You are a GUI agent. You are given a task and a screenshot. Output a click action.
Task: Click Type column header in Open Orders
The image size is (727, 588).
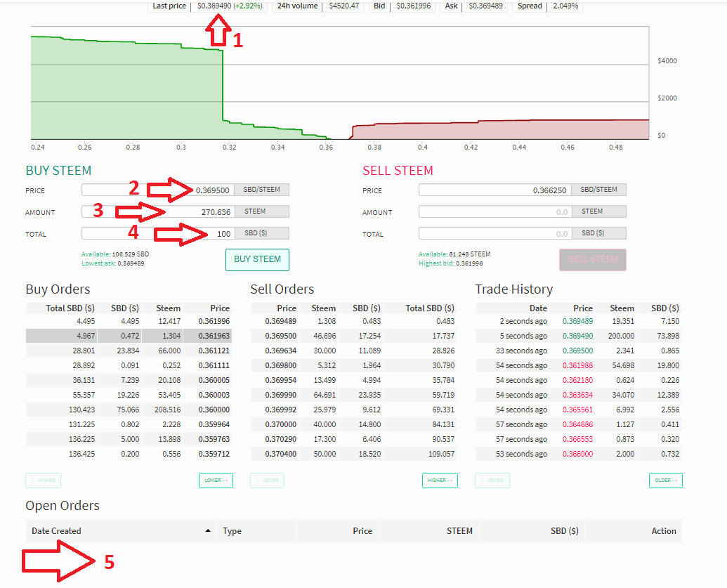(x=257, y=531)
